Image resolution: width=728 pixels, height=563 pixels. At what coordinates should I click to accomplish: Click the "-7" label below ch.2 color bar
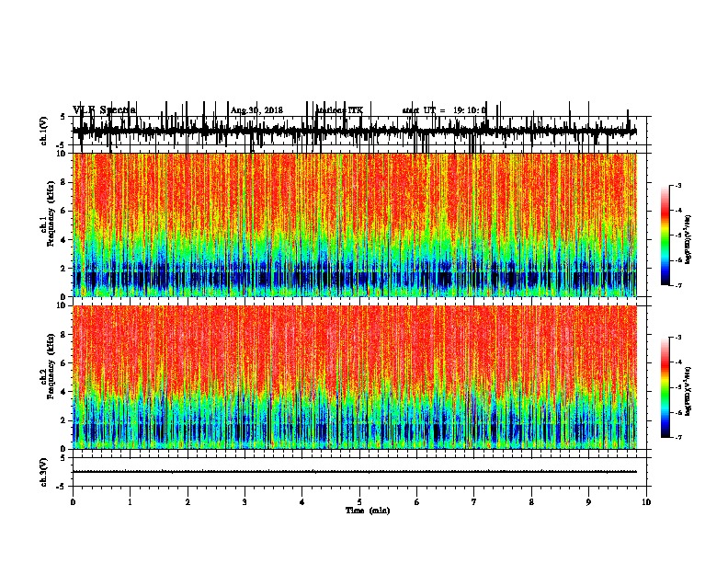pos(677,438)
